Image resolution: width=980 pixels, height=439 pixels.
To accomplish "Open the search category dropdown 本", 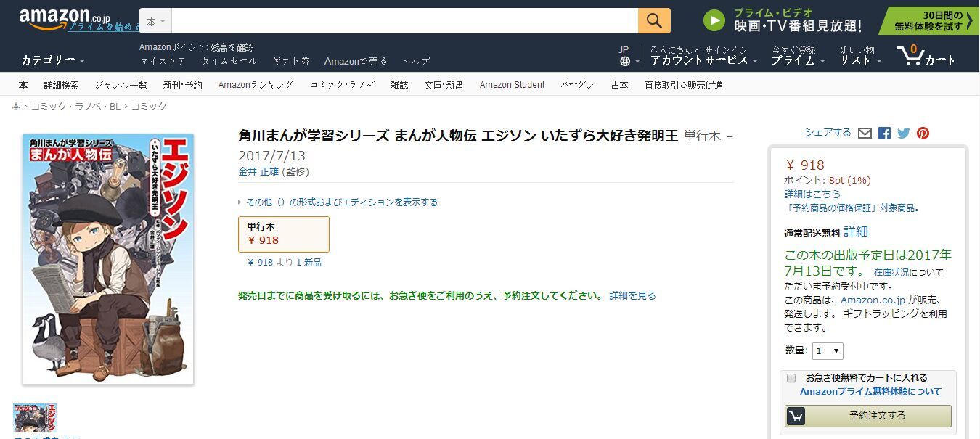I will pos(155,22).
